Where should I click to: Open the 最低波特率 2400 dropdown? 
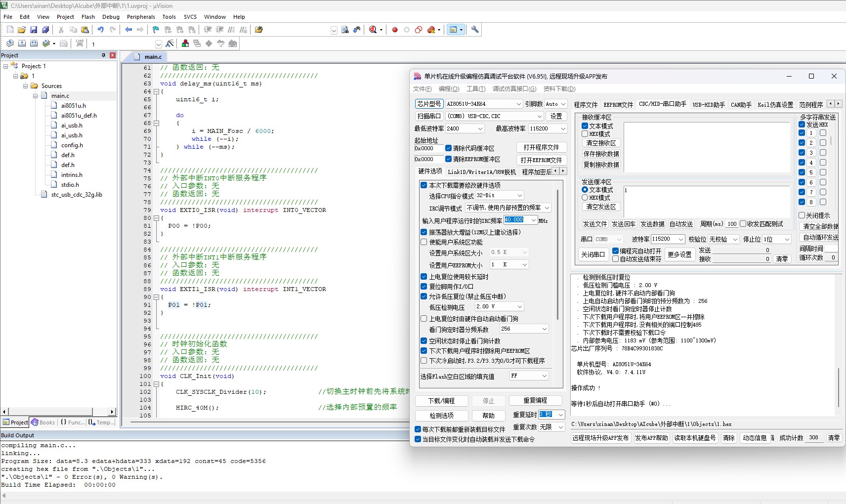tap(465, 128)
